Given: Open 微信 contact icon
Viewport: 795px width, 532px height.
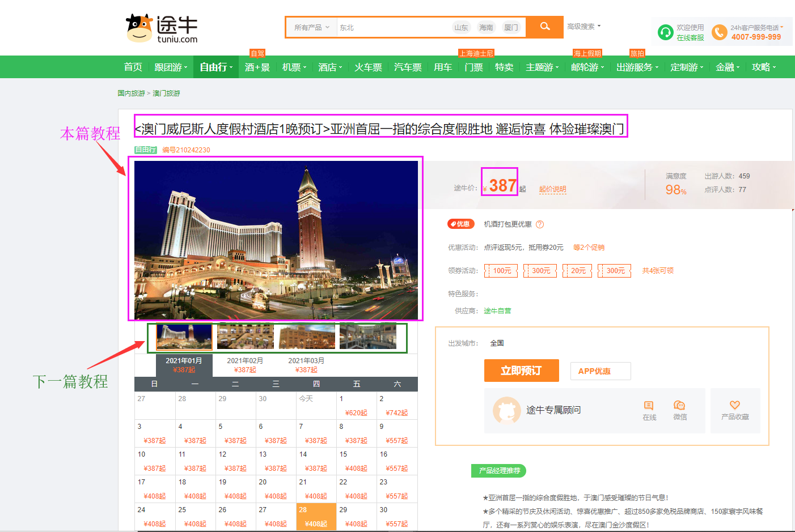Looking at the screenshot, I should (680, 410).
